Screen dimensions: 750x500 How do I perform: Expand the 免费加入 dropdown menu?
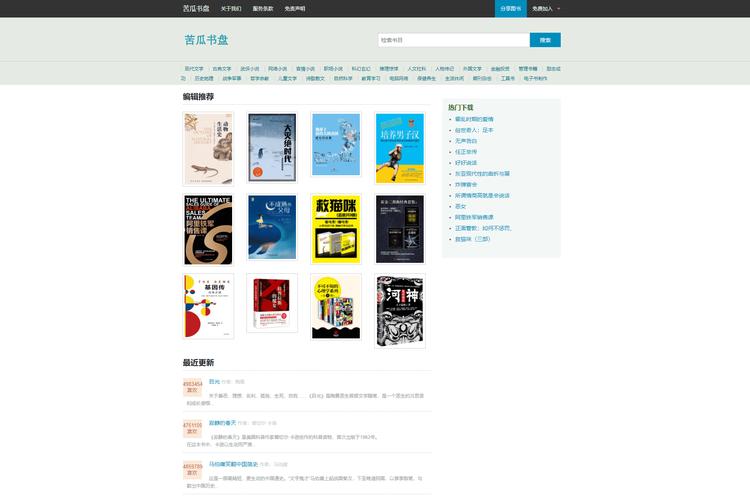click(546, 9)
